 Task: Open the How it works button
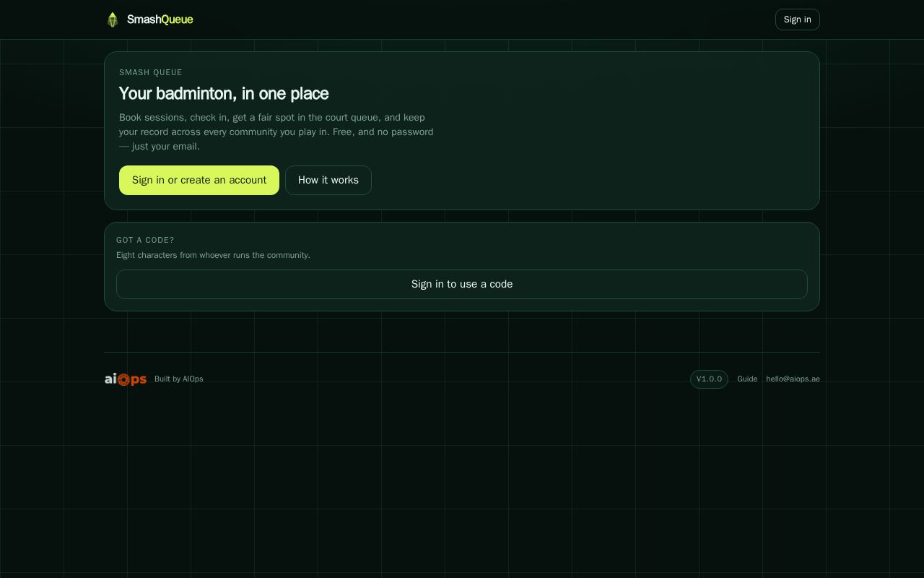point(328,180)
